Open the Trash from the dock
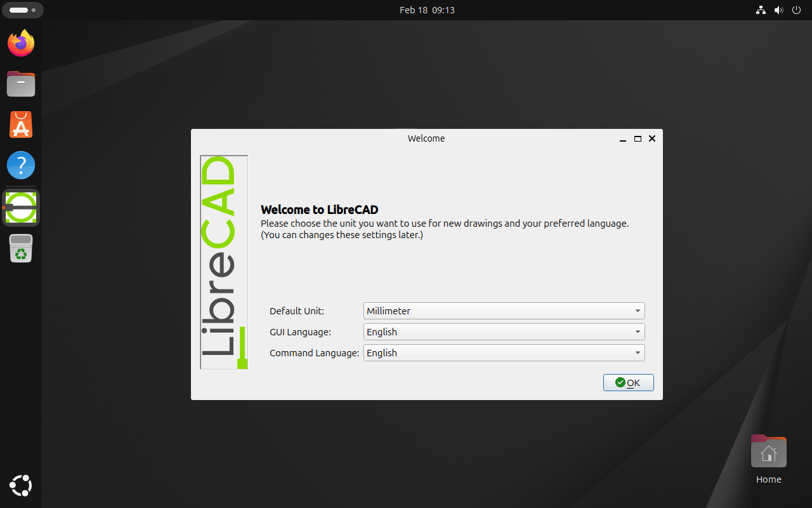Viewport: 812px width, 508px height. 21,248
